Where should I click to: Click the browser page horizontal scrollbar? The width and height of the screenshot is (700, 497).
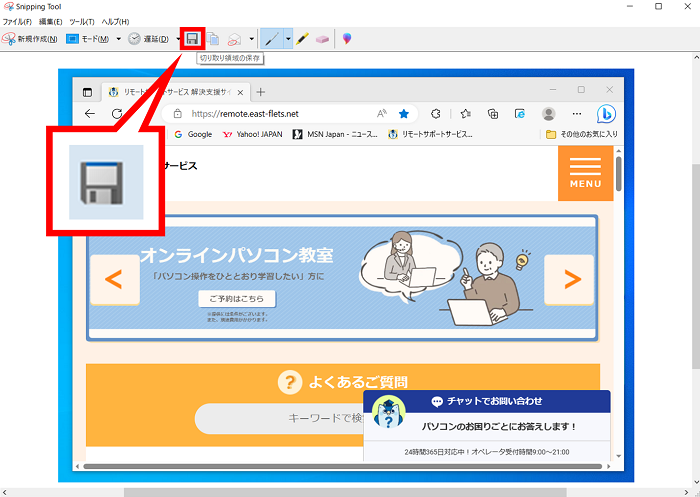tap(343, 466)
